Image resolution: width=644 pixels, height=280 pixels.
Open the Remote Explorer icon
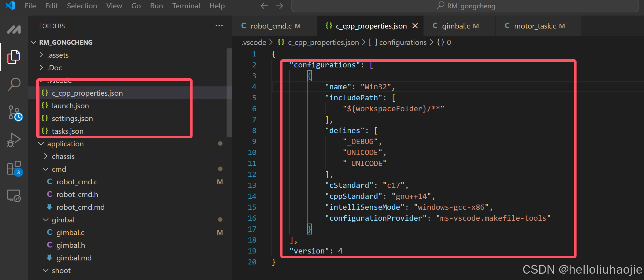click(x=14, y=196)
